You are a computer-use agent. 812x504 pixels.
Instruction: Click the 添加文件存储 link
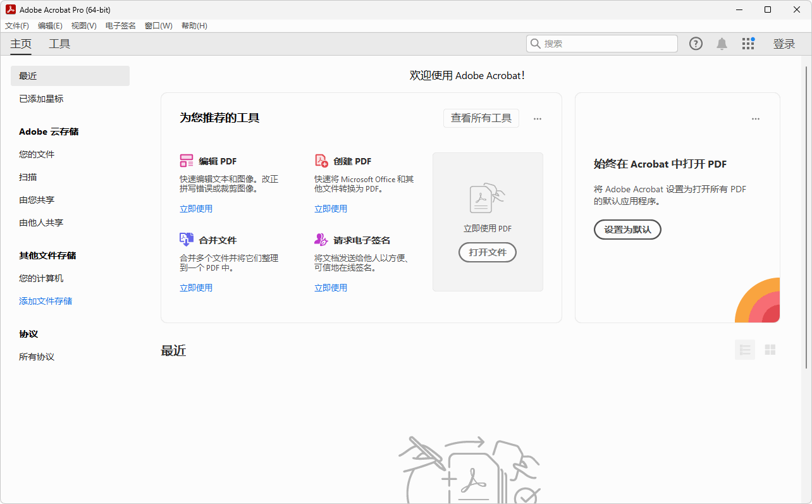[x=46, y=301]
